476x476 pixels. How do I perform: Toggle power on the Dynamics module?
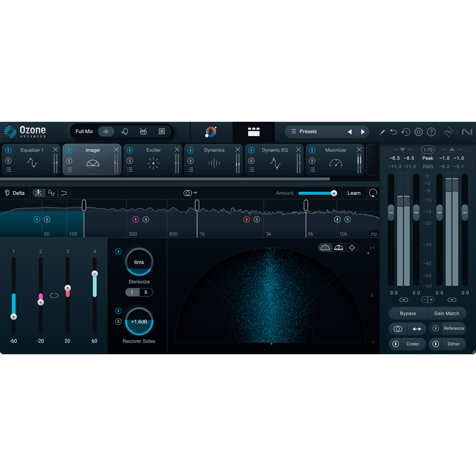coord(190,150)
